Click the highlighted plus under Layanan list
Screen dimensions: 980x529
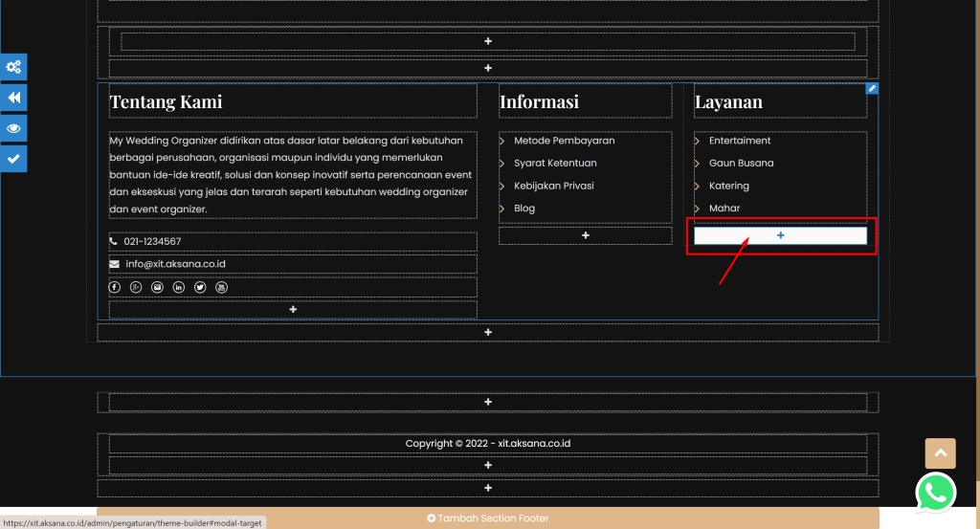780,235
